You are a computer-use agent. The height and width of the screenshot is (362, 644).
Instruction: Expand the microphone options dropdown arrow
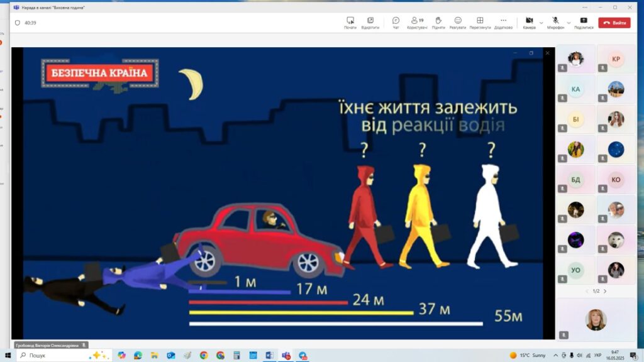569,23
